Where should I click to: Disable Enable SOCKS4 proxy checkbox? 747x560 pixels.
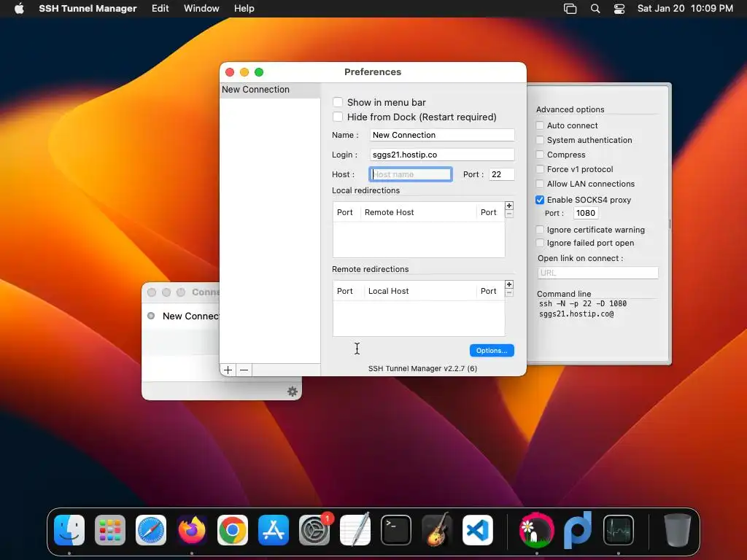pyautogui.click(x=540, y=200)
